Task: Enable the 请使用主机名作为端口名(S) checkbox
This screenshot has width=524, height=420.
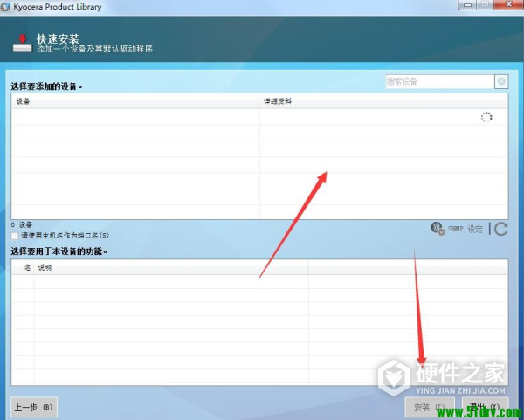Action: (15, 236)
